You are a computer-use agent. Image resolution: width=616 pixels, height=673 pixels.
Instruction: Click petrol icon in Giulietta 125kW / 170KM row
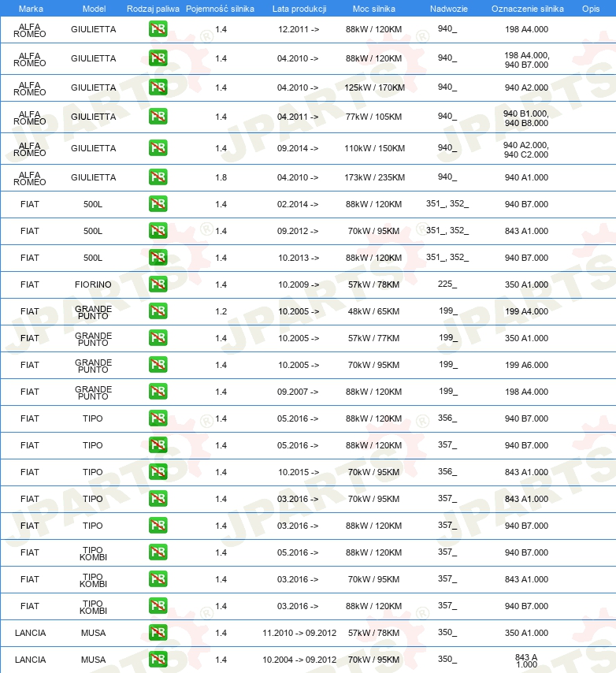(158, 87)
